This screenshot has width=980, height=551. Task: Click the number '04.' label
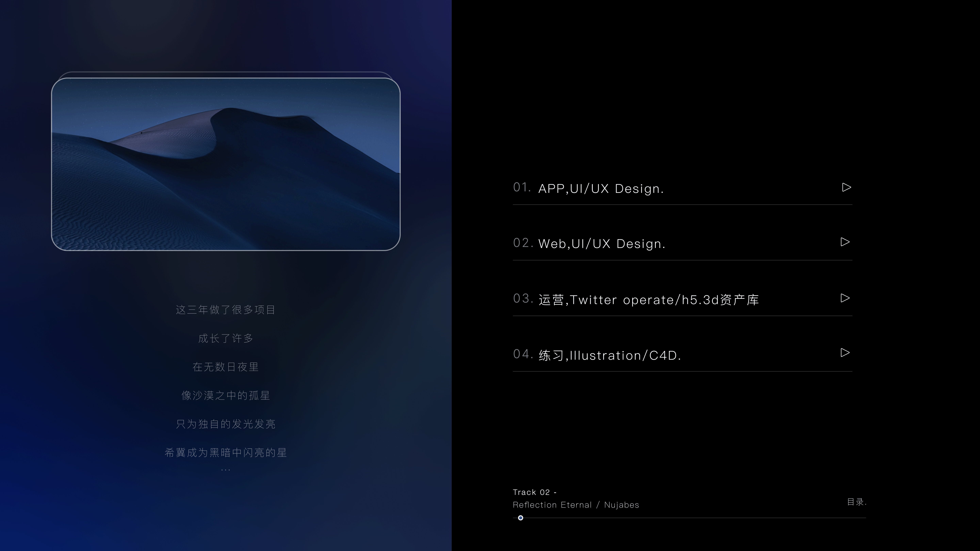click(523, 354)
